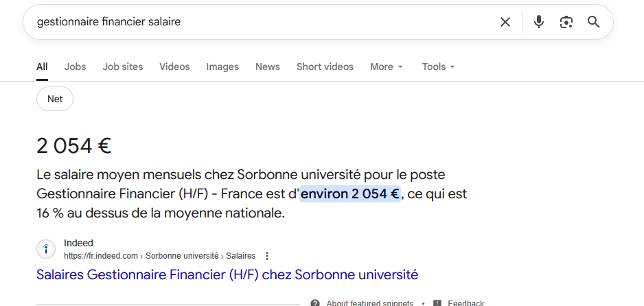
Task: Open the three-dot menu beside the Indeed result
Action: [x=267, y=256]
